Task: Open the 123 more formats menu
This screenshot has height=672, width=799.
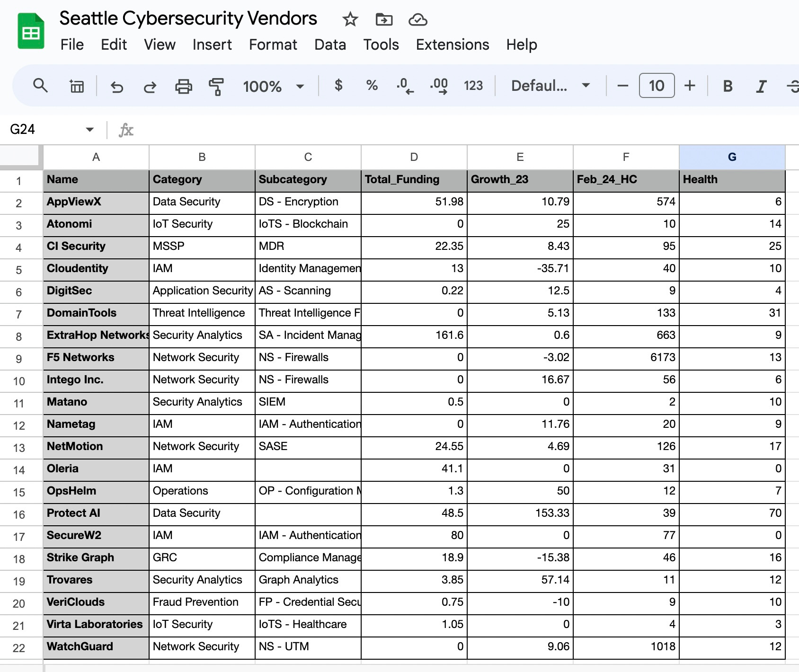Action: pos(473,86)
